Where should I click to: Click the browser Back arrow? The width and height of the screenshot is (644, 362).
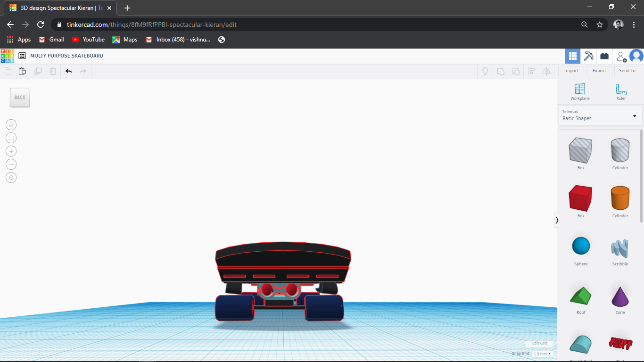click(x=10, y=25)
